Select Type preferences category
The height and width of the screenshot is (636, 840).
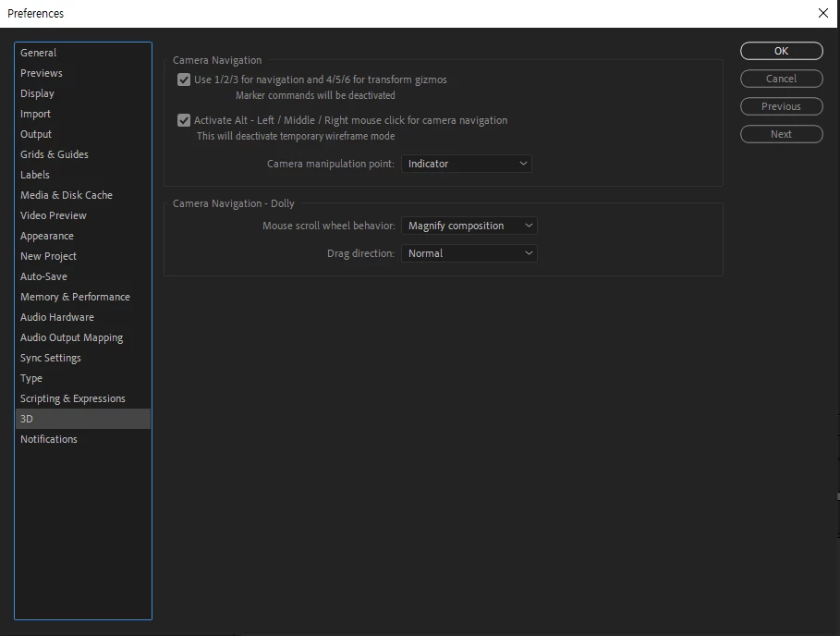pyautogui.click(x=83, y=378)
